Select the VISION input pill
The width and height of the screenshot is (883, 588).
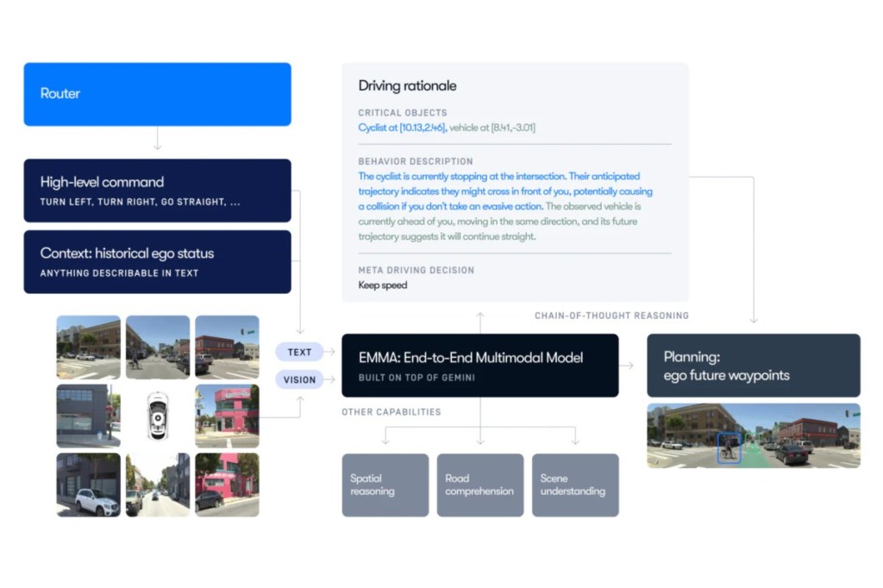pos(299,379)
